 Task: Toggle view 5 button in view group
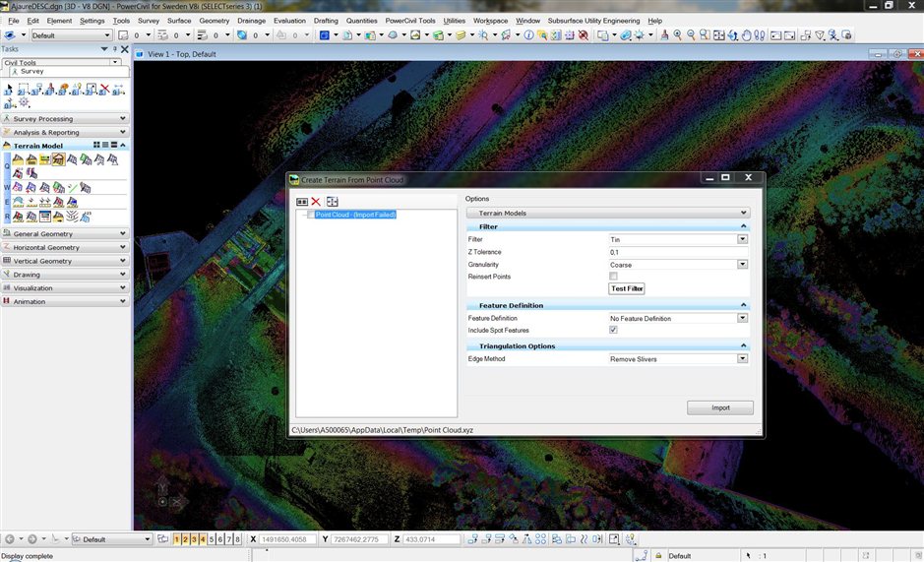click(213, 539)
